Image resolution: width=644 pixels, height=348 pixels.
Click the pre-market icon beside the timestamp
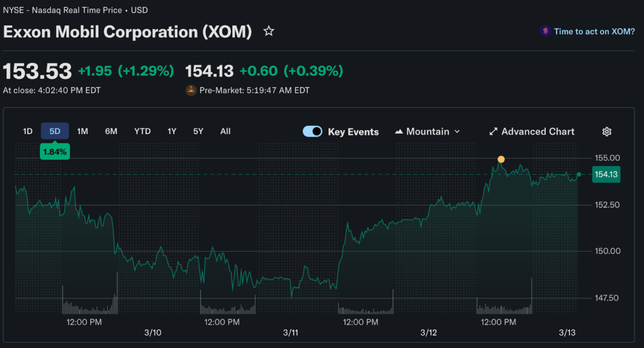click(191, 90)
